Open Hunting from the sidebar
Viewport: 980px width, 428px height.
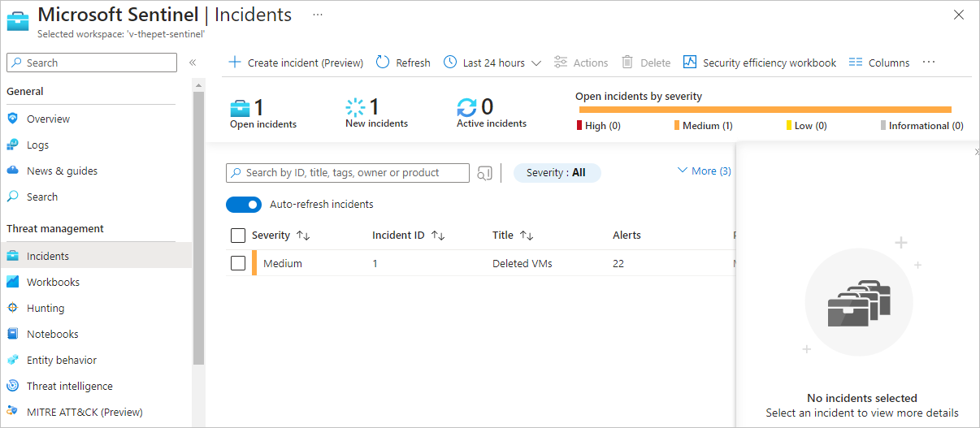(x=46, y=308)
